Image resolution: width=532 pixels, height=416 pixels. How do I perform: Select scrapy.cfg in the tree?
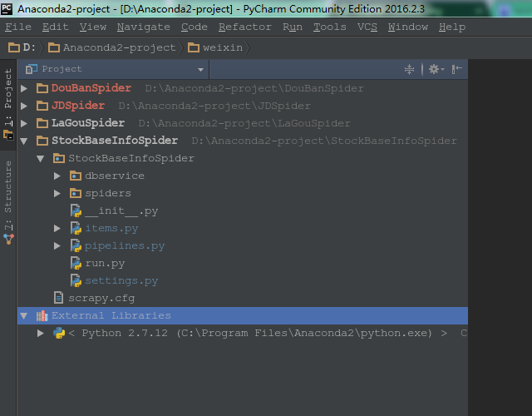pyautogui.click(x=101, y=299)
